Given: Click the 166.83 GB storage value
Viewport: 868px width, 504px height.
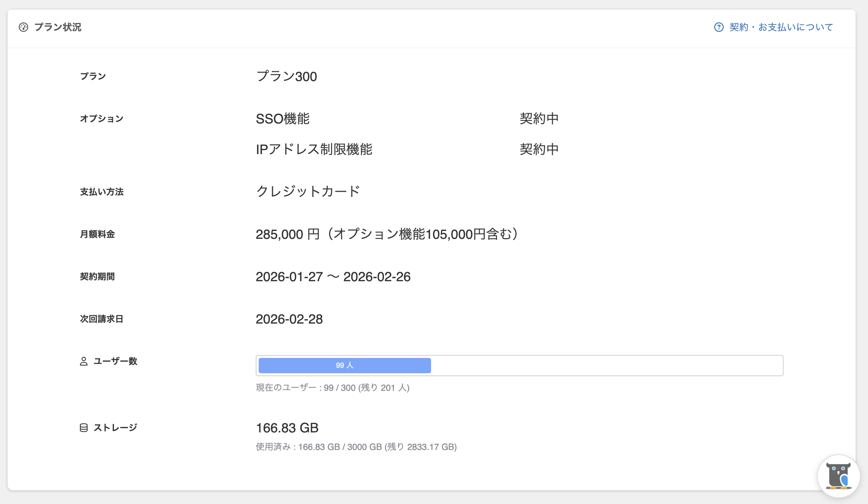Looking at the screenshot, I should pos(287,428).
